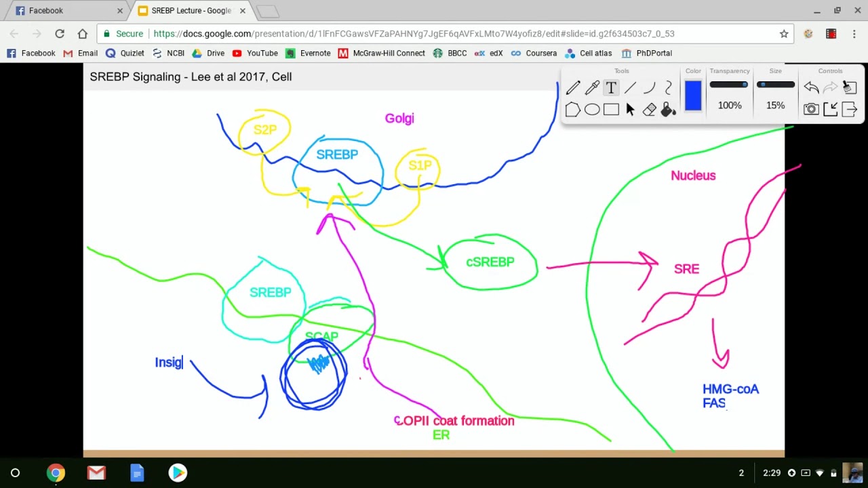This screenshot has width=868, height=488.
Task: Click the 'Insig' text being typed
Action: (168, 363)
